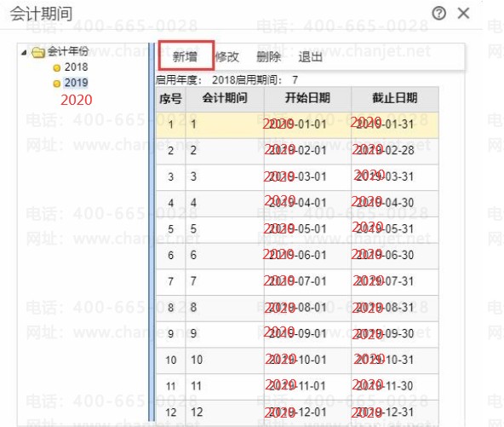Select start date cell ending -11-01
The image size is (504, 427).
pos(307,386)
